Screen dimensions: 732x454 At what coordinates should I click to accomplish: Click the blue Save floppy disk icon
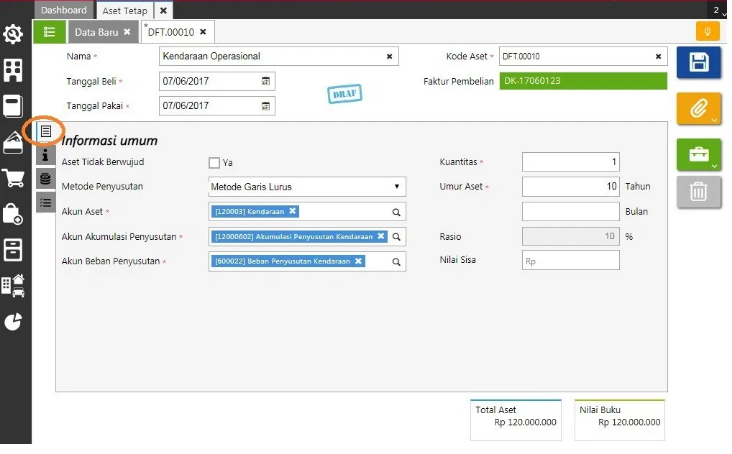click(x=698, y=62)
